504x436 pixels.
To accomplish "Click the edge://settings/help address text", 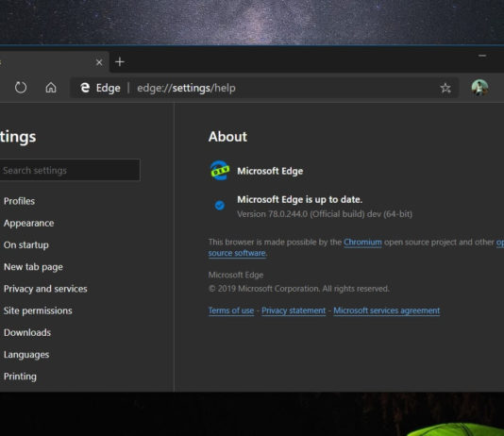I will pos(186,88).
